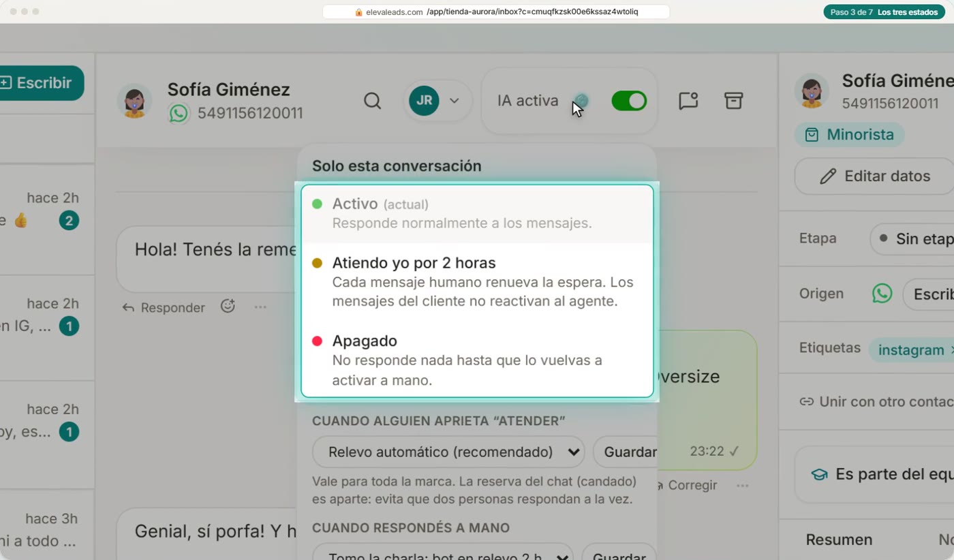Open the more options dots beside Corregir
954x560 pixels.
(x=743, y=486)
